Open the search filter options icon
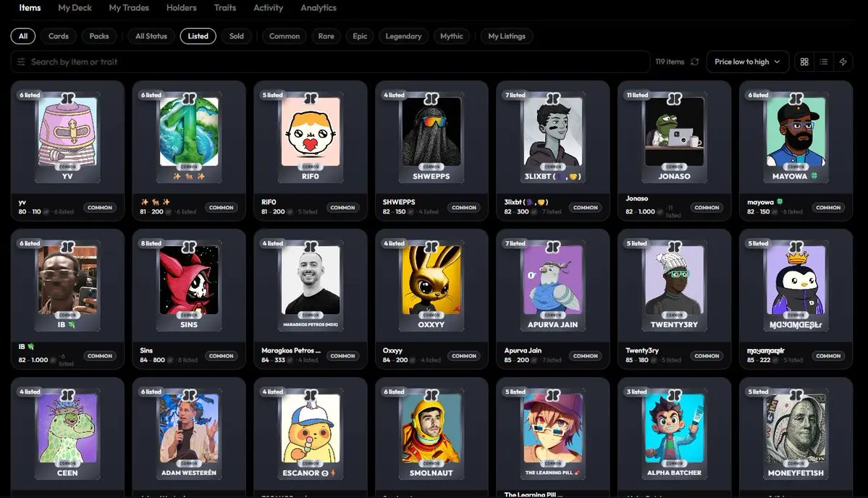 click(21, 62)
